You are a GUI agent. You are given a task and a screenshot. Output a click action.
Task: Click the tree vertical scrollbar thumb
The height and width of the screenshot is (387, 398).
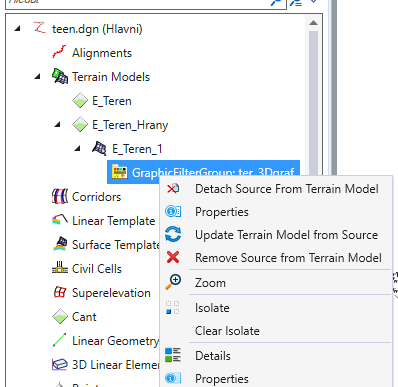(313, 103)
